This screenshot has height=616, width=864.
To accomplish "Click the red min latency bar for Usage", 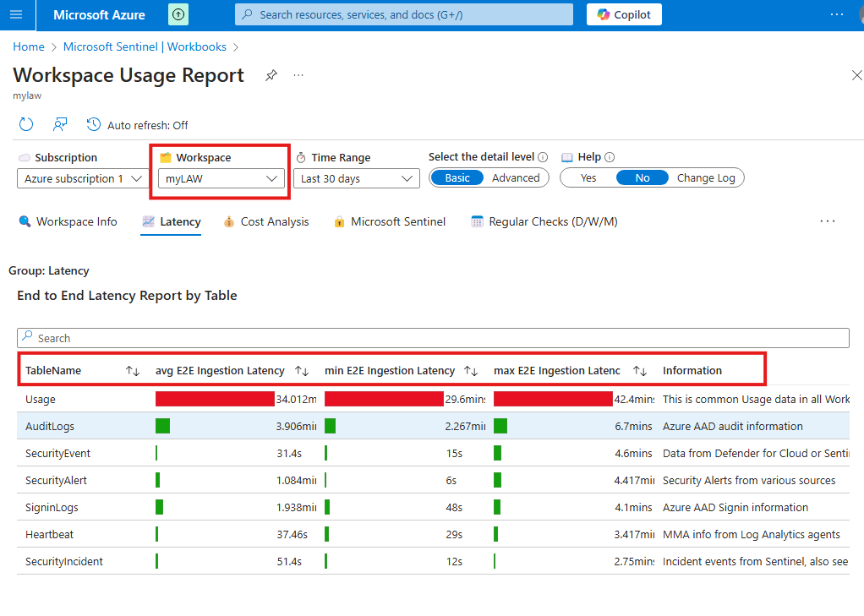I will point(384,399).
